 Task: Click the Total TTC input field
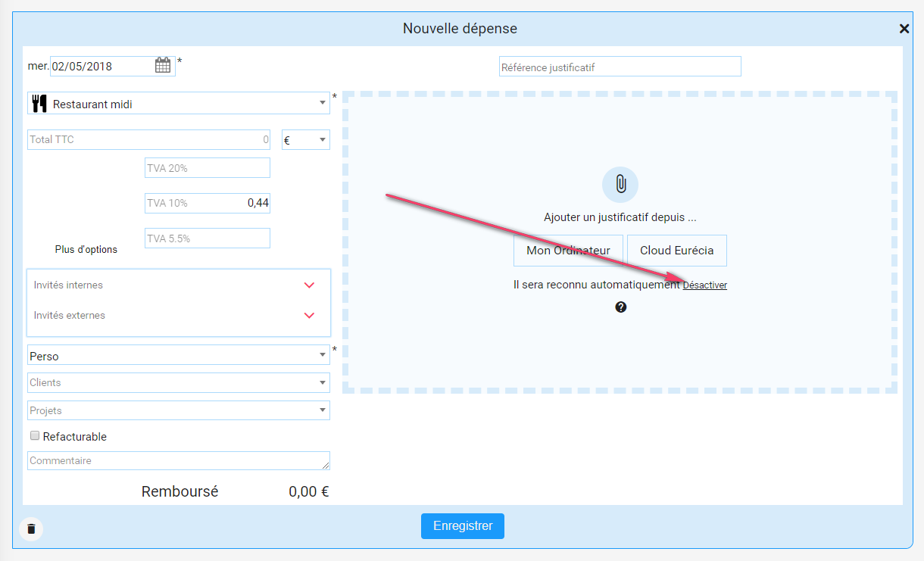pyautogui.click(x=148, y=140)
